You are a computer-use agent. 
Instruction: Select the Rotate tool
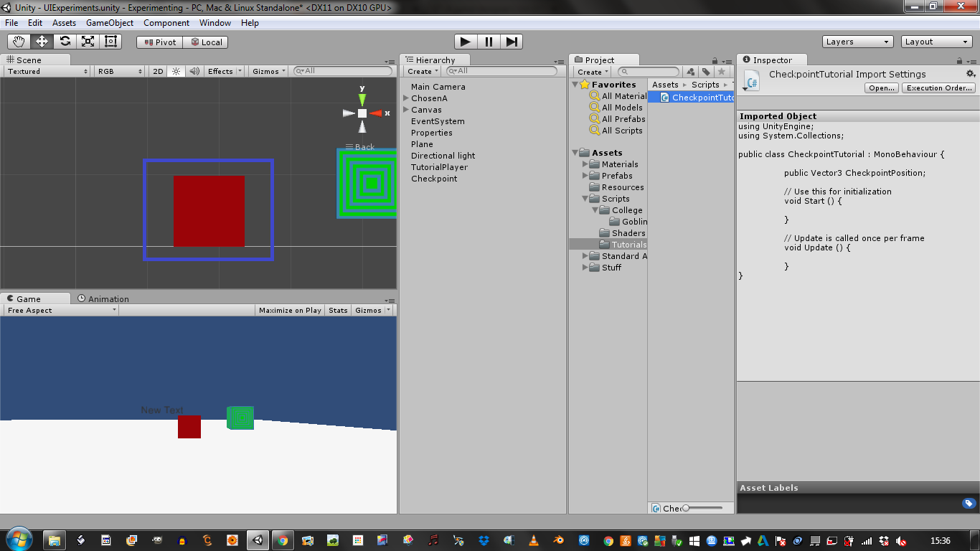pos(65,41)
